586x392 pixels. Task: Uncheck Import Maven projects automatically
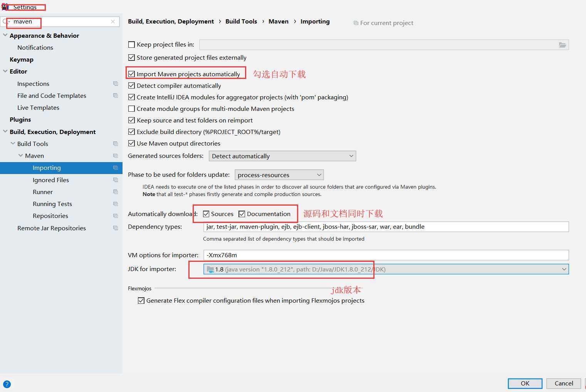click(131, 74)
